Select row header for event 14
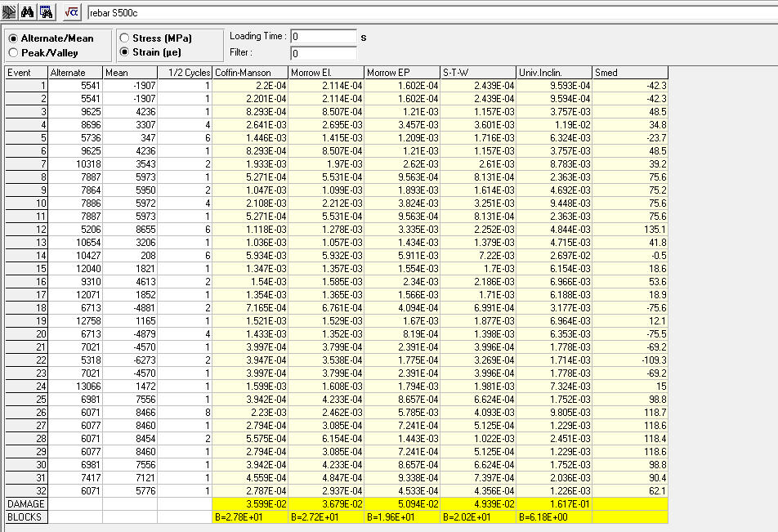 26,256
